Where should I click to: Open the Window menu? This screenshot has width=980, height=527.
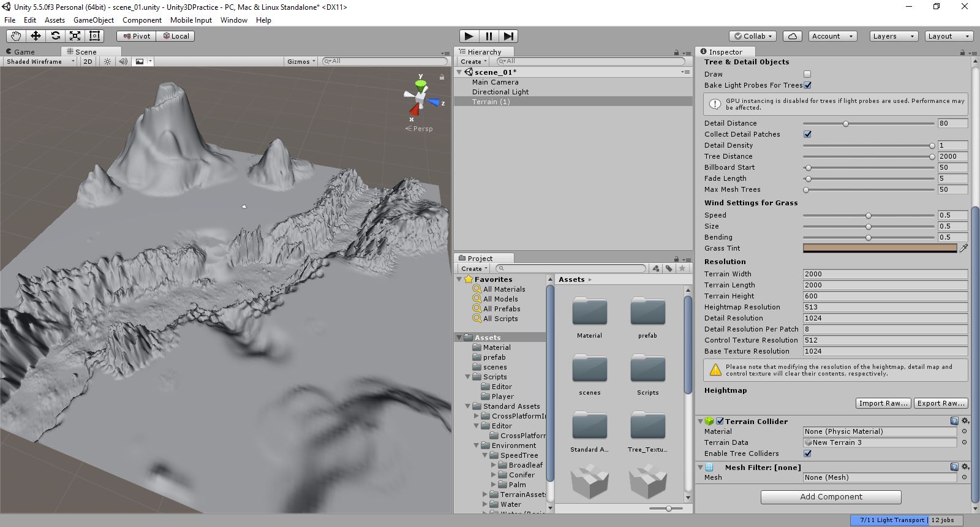pos(234,20)
